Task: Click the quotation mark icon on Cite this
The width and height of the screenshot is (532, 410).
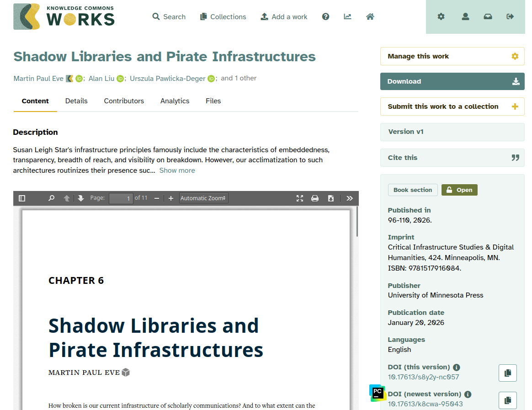Action: tap(516, 158)
